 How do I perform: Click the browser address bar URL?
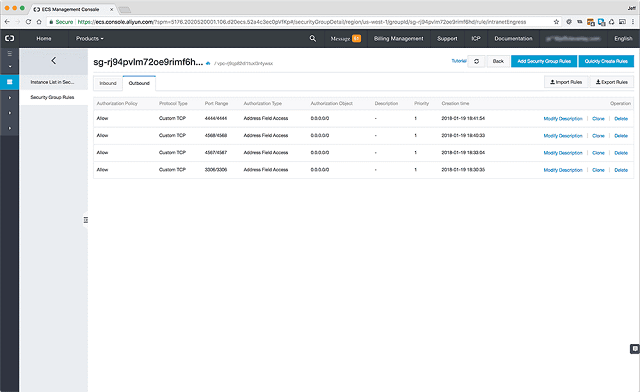click(x=301, y=22)
